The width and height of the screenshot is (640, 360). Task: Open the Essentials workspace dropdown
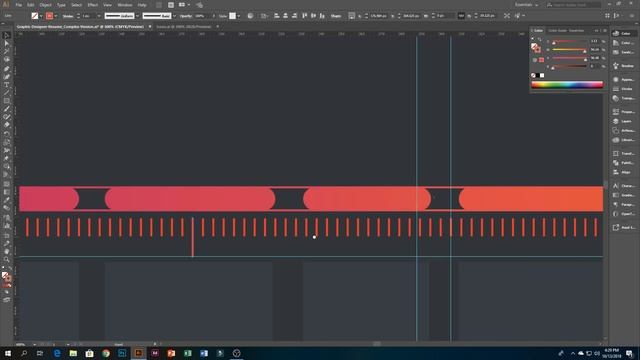tap(526, 5)
